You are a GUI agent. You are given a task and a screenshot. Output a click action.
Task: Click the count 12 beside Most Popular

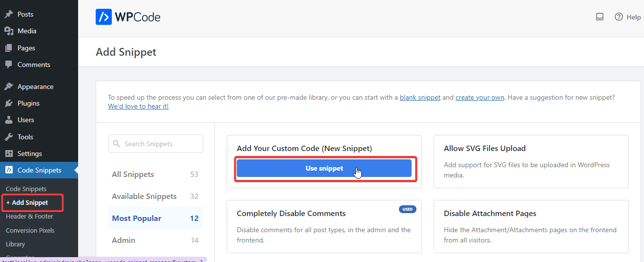194,218
